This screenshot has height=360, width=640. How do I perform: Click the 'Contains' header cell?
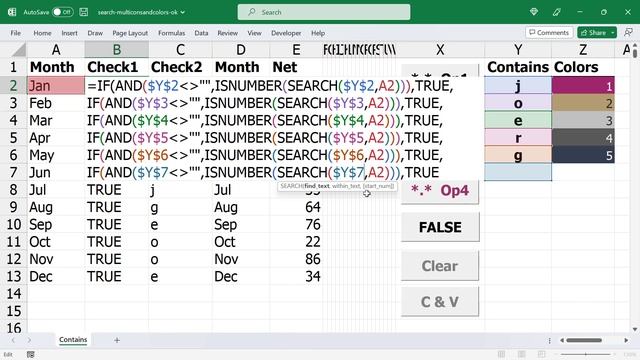[x=518, y=67]
